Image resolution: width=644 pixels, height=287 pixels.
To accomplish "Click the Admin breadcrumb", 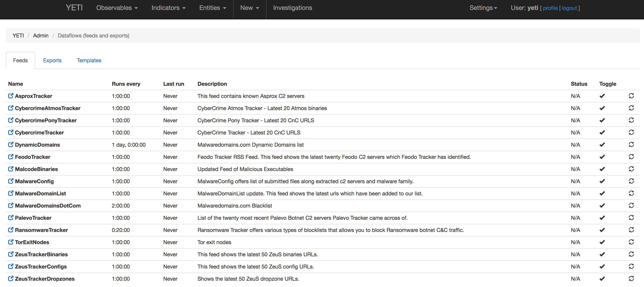I will tap(41, 35).
